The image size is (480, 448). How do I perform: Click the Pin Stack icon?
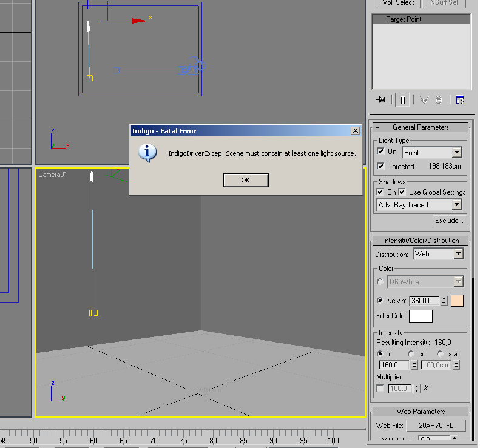380,100
